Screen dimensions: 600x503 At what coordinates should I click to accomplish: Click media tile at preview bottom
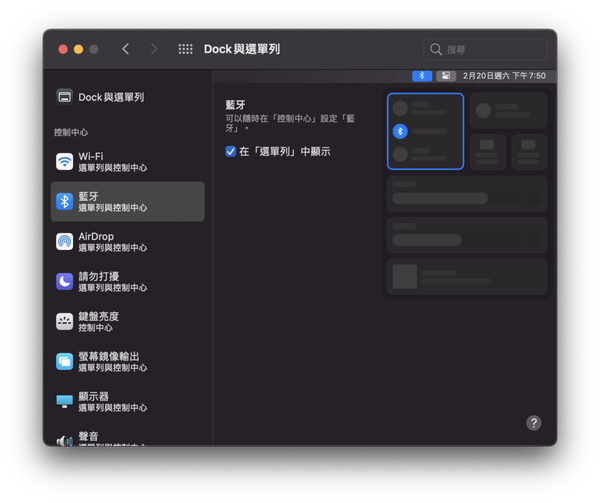coord(467,277)
